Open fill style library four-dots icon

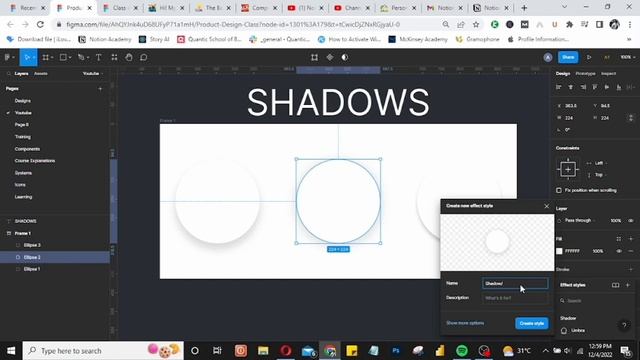(619, 239)
